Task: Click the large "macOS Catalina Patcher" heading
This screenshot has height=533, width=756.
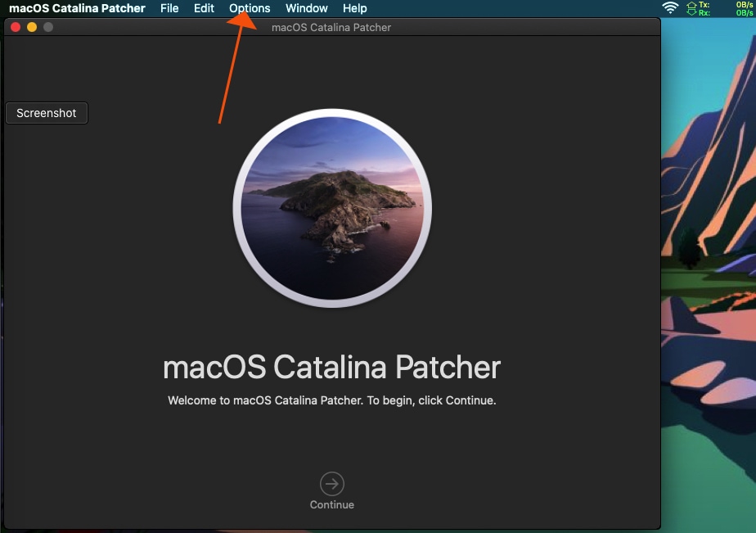Action: coord(331,367)
